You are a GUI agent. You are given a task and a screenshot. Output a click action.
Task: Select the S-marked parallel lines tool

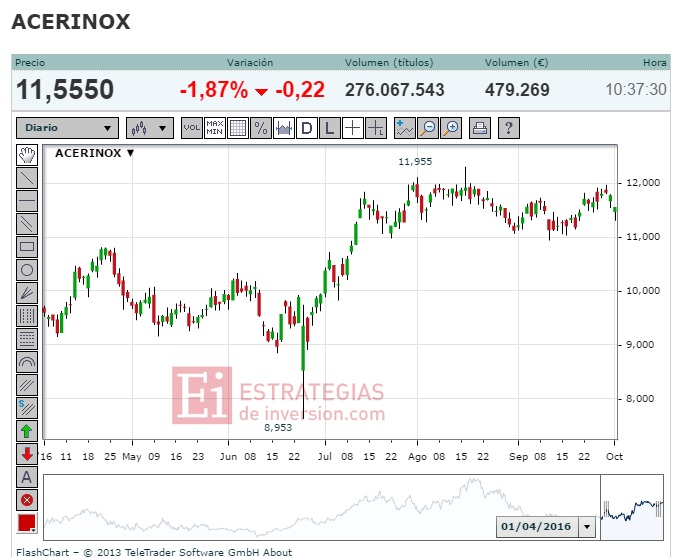tap(27, 408)
